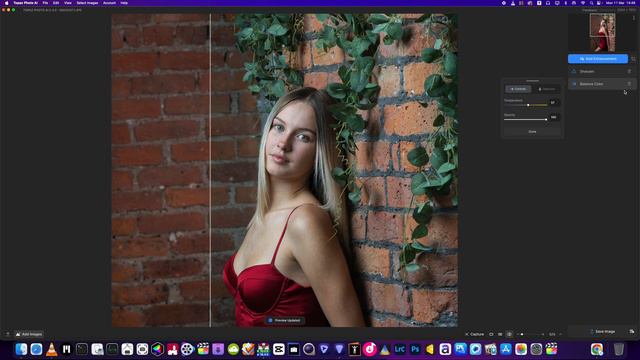640x360 pixels.
Task: Open Google Chrome from the dock
Action: pyautogui.click(x=597, y=349)
